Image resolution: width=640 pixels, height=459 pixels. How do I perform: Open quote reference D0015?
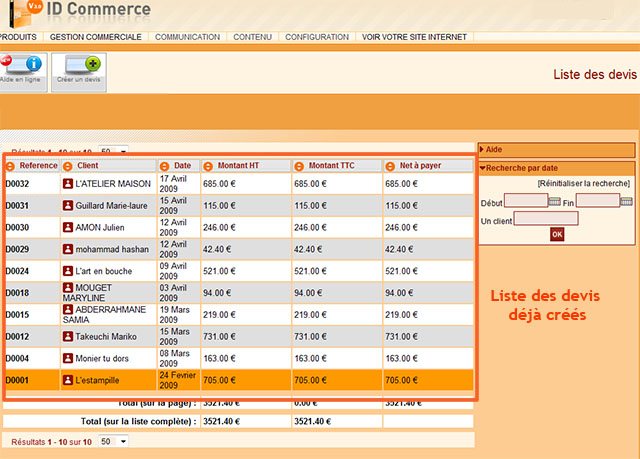pyautogui.click(x=18, y=315)
